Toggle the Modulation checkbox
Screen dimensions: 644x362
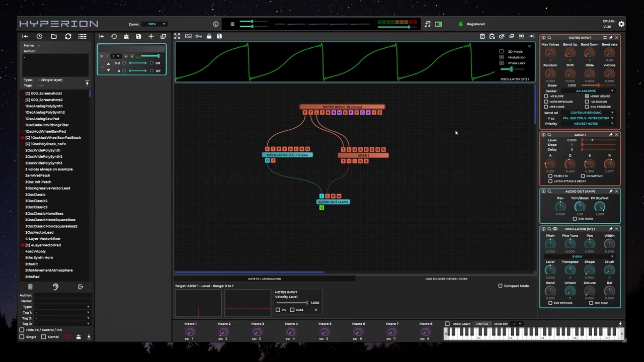click(501, 57)
